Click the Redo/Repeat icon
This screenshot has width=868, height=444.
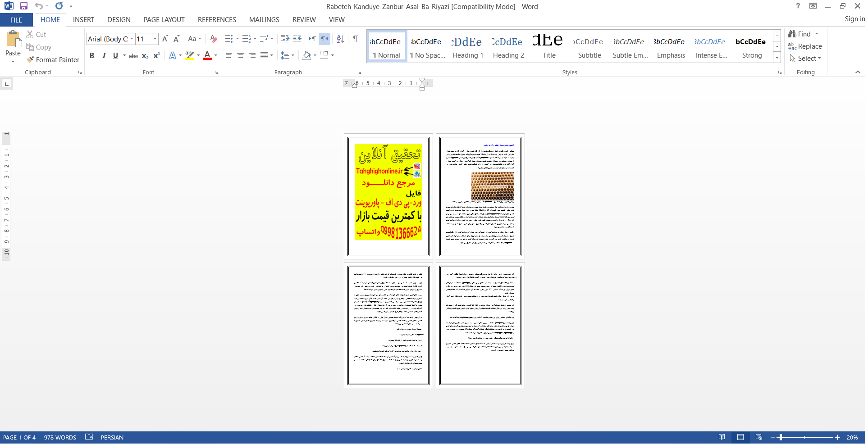coord(59,6)
